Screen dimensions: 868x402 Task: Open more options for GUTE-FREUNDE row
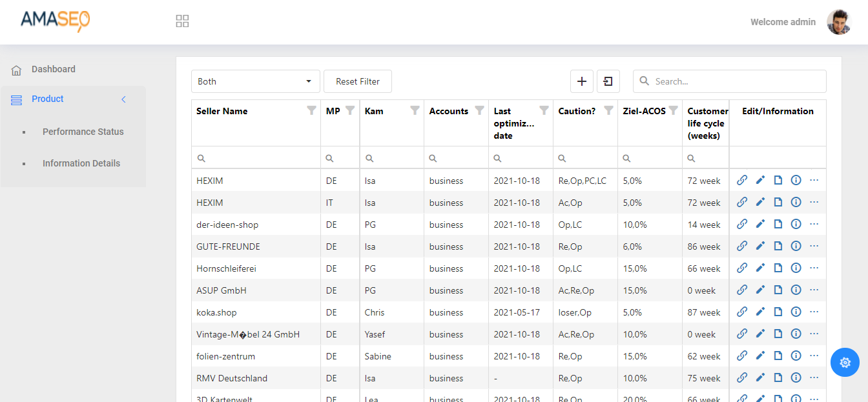814,246
